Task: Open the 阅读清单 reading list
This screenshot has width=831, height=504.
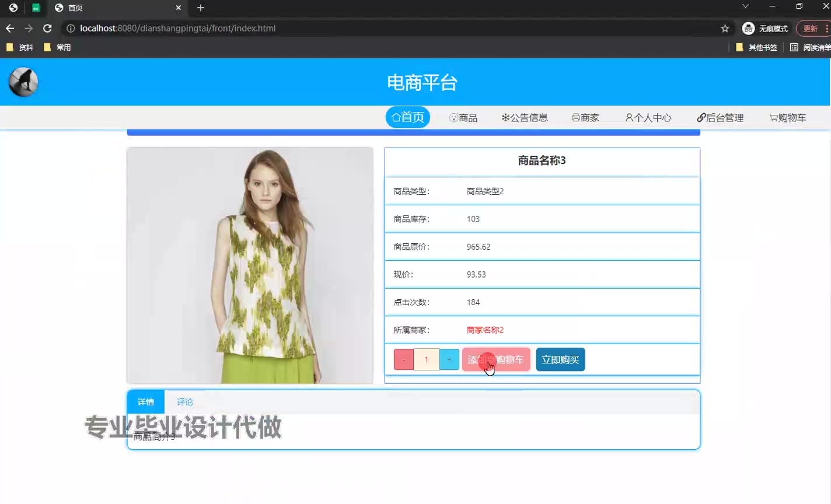Action: click(x=811, y=47)
